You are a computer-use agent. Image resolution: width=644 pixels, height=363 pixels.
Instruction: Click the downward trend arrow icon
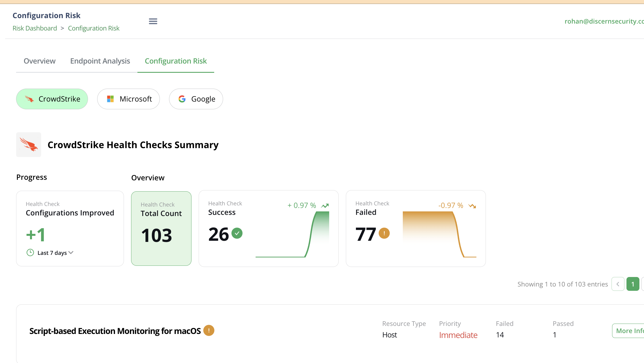point(472,206)
